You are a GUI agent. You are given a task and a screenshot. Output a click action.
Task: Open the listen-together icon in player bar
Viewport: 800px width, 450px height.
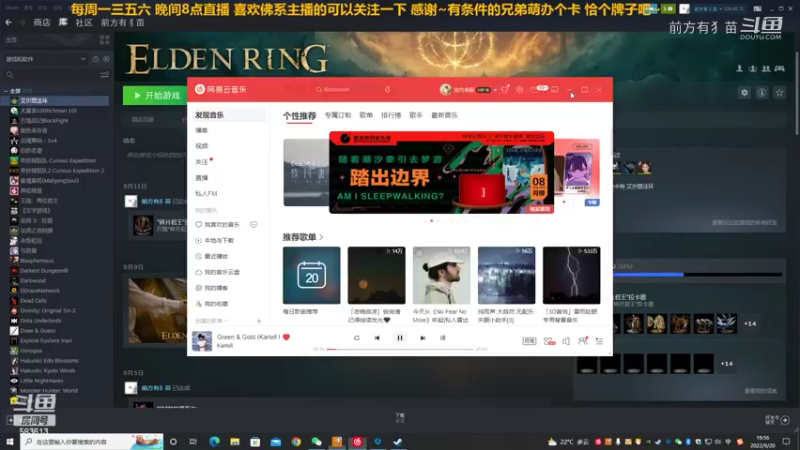tap(583, 341)
